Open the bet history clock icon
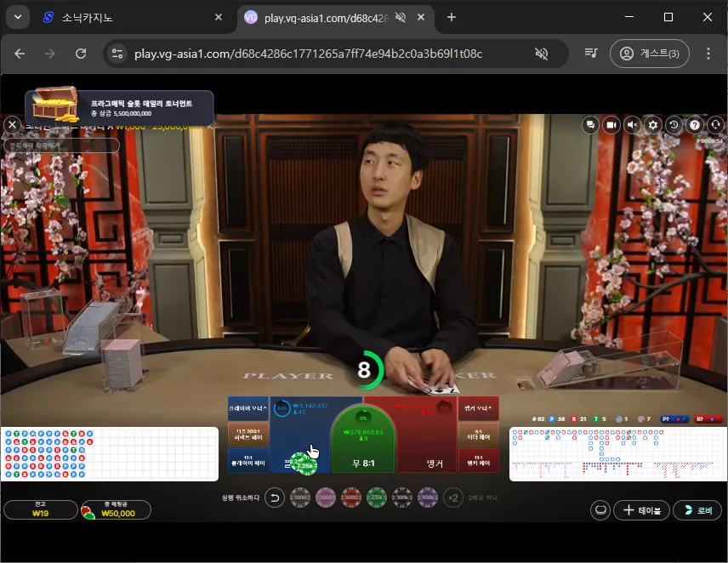 coord(674,125)
